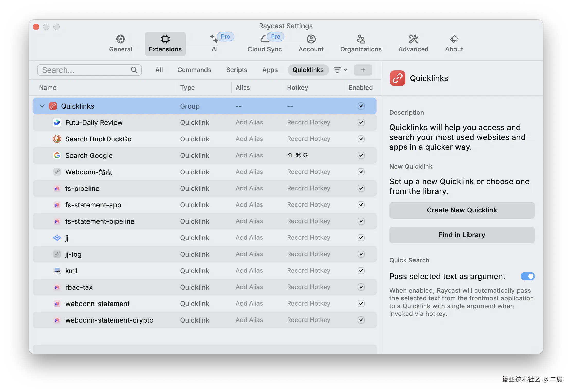This screenshot has width=572, height=392.
Task: Uncheck Futu-Daily Review enabled checkbox
Action: (361, 122)
